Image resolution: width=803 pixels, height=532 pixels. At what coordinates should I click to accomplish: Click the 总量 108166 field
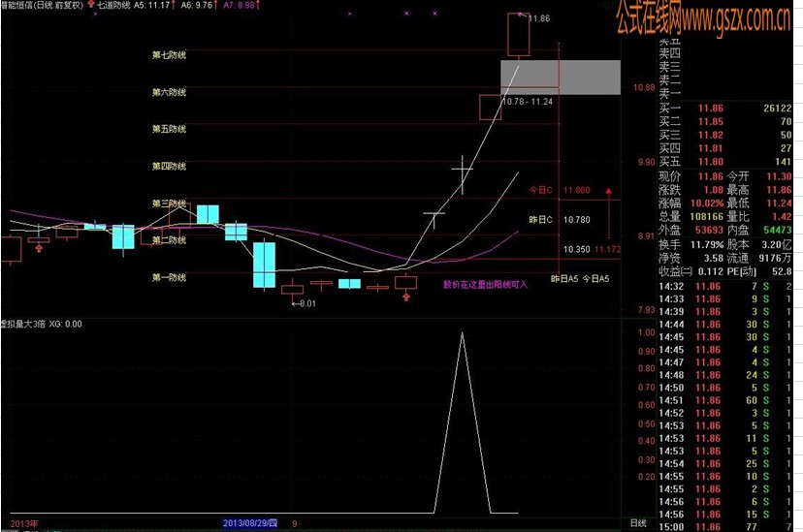(x=691, y=217)
